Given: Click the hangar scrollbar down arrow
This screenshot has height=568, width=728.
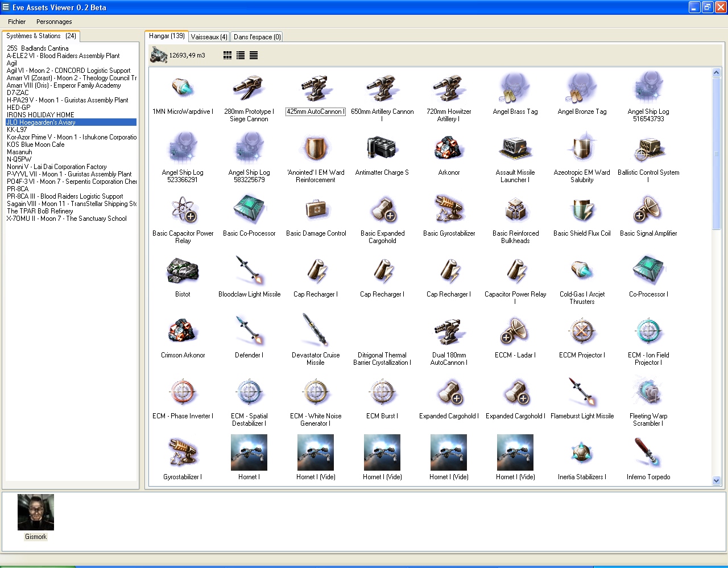Looking at the screenshot, I should [716, 481].
